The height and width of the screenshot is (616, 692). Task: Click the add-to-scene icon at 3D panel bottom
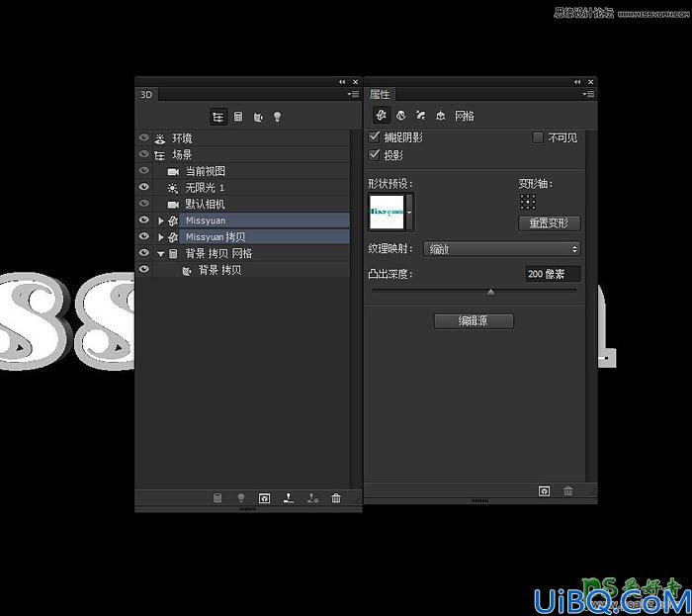[x=217, y=498]
